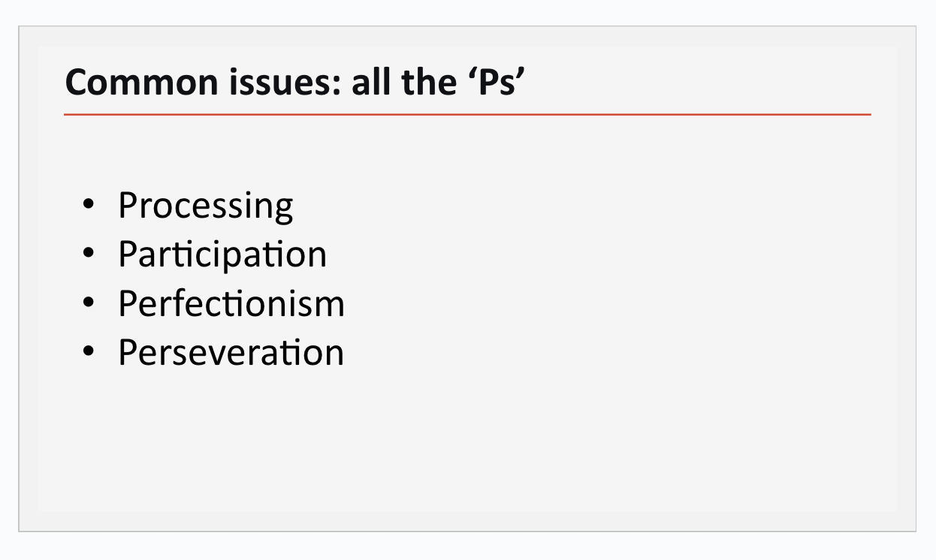The height and width of the screenshot is (560, 936).
Task: Click the bullet dot beside Participation
Action: (x=89, y=254)
